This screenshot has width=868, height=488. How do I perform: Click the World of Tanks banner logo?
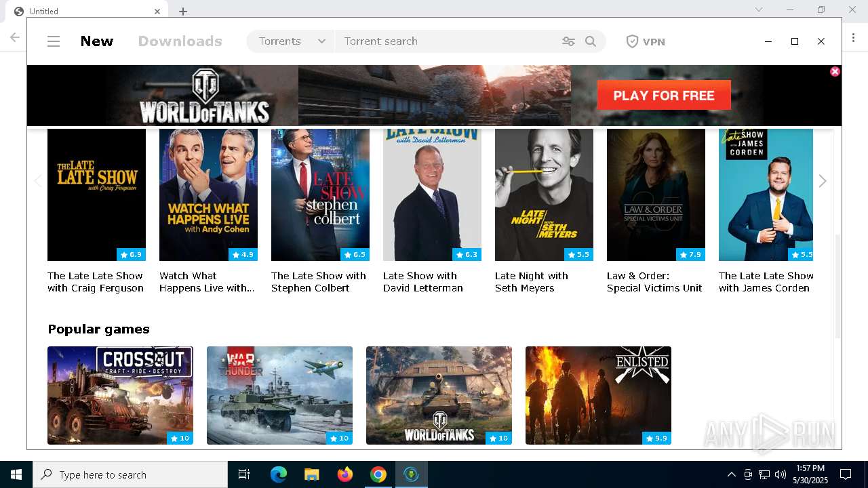(204, 96)
